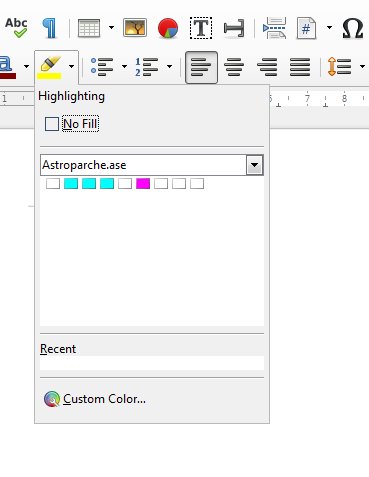Pick the first white palette swatch
Viewport: 369px width, 477px height.
pos(53,184)
